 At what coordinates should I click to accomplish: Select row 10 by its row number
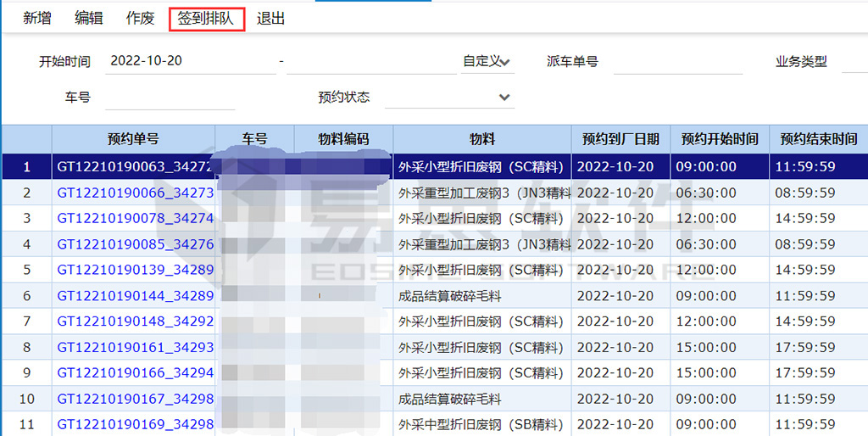(x=26, y=399)
